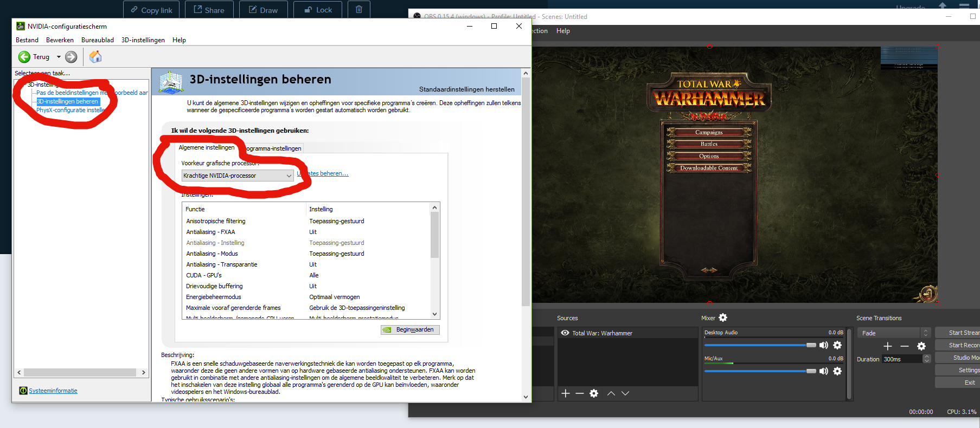Open the NVIDIA home page icon

95,57
